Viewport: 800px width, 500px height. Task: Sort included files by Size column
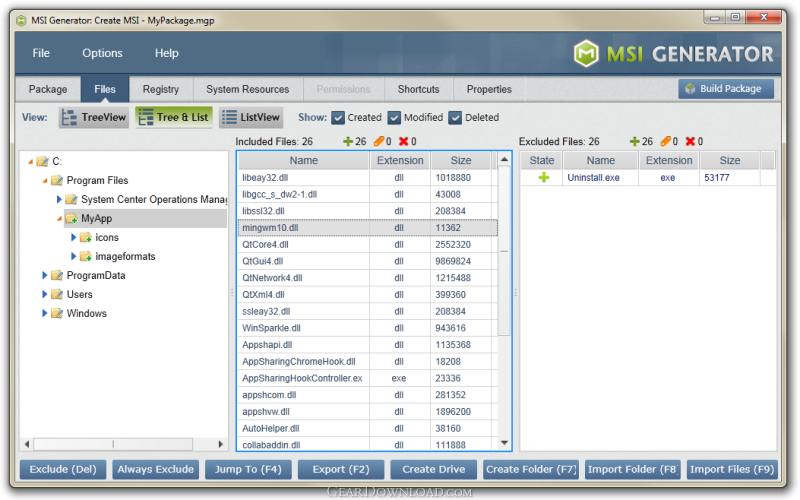461,161
